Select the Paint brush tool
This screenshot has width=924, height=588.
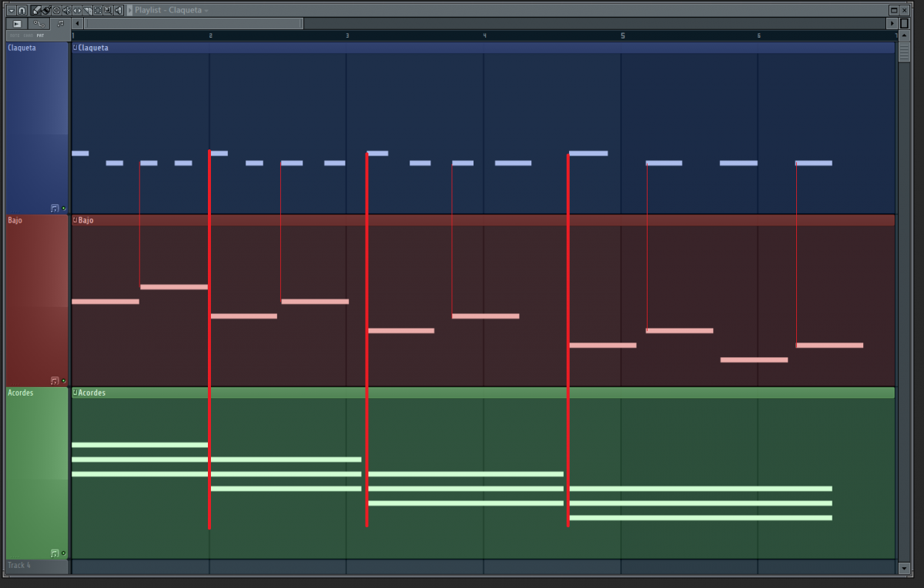point(46,10)
